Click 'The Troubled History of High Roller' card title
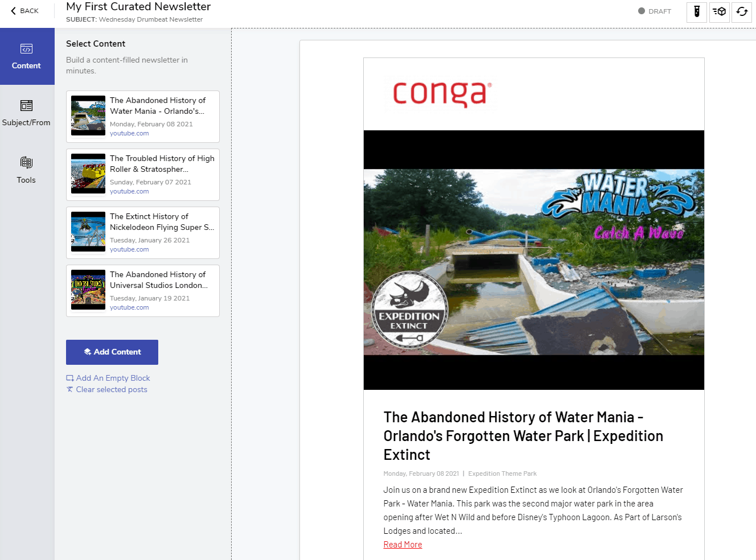Image resolution: width=756 pixels, height=560 pixels. tap(162, 164)
